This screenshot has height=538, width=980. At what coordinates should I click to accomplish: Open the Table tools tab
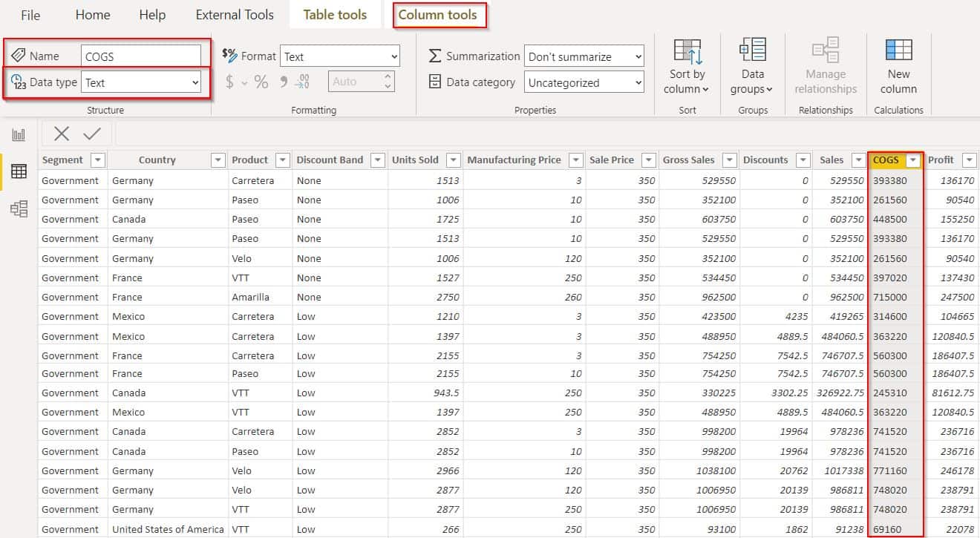pyautogui.click(x=335, y=15)
